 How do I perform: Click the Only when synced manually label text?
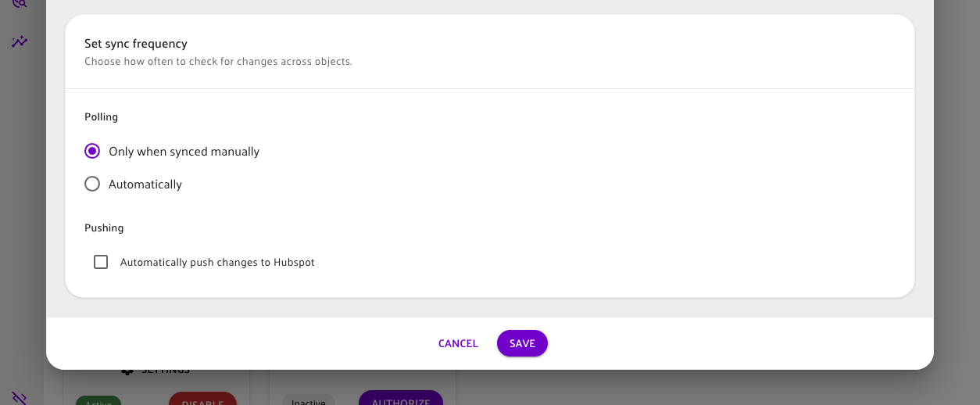184,152
